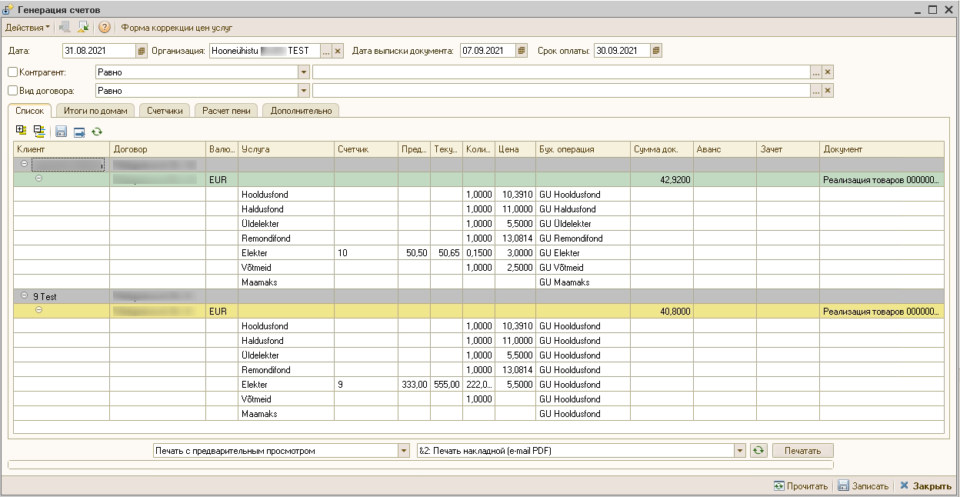Click into the Дата input field
The image size is (960, 497).
coord(99,51)
